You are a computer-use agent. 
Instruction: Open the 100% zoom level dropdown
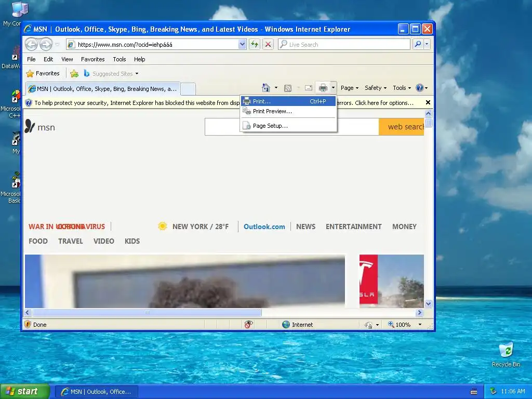[x=420, y=325]
